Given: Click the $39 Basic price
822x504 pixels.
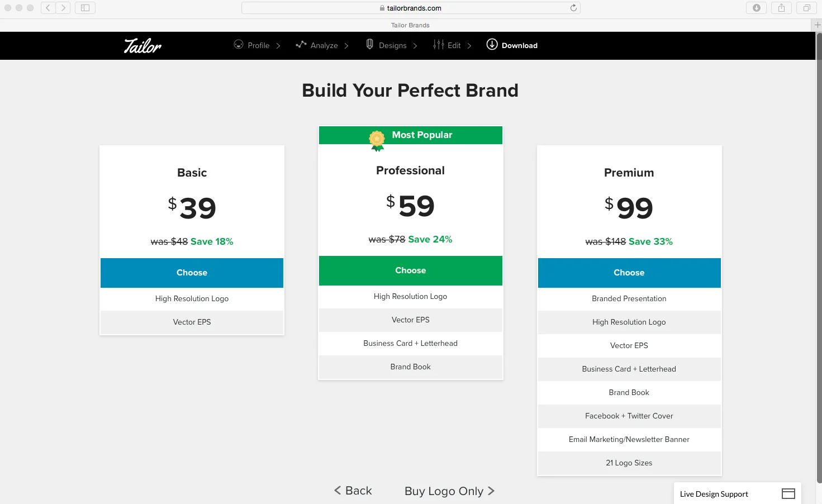Looking at the screenshot, I should pos(192,208).
